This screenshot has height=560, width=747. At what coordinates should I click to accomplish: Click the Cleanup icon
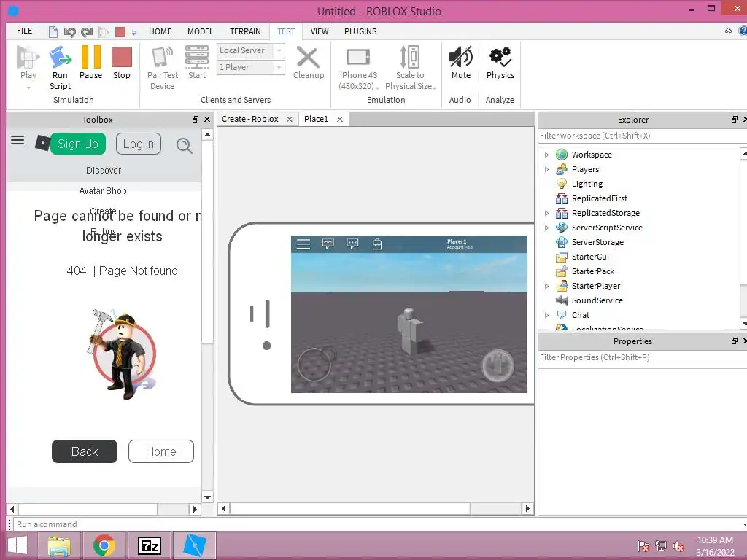tap(309, 57)
